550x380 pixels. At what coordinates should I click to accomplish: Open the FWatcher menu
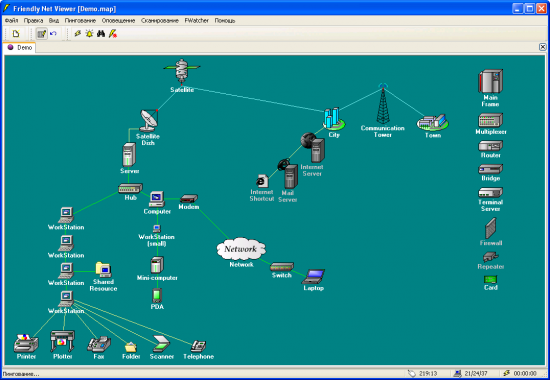click(196, 21)
